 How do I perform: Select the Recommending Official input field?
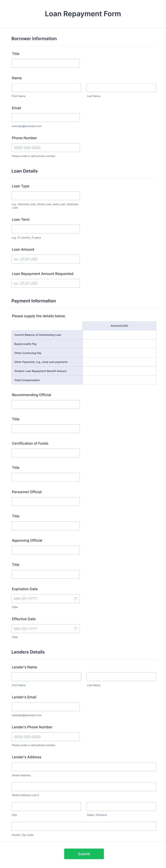45,404
